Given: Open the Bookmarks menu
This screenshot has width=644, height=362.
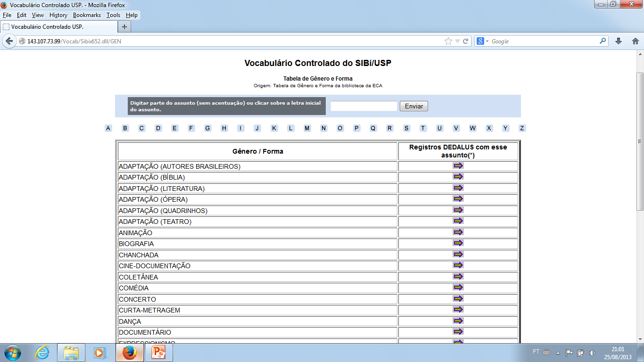Looking at the screenshot, I should pos(87,15).
